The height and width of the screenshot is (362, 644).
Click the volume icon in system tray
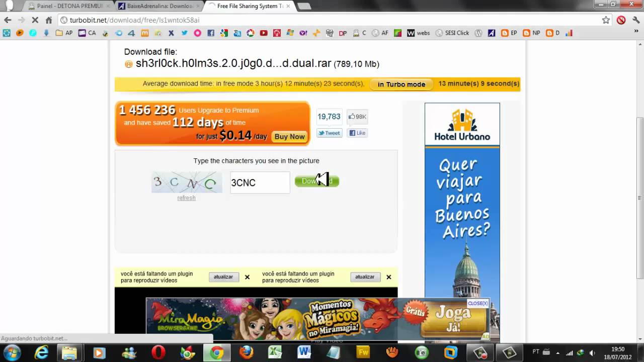(x=592, y=353)
